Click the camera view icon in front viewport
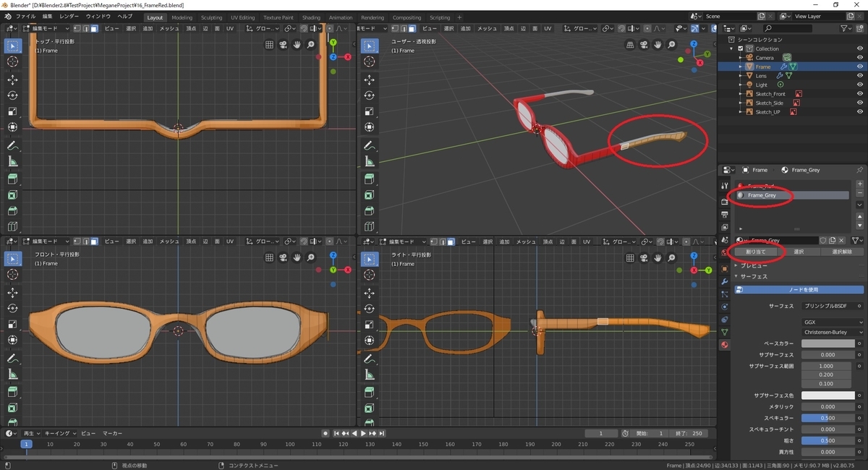 click(283, 257)
